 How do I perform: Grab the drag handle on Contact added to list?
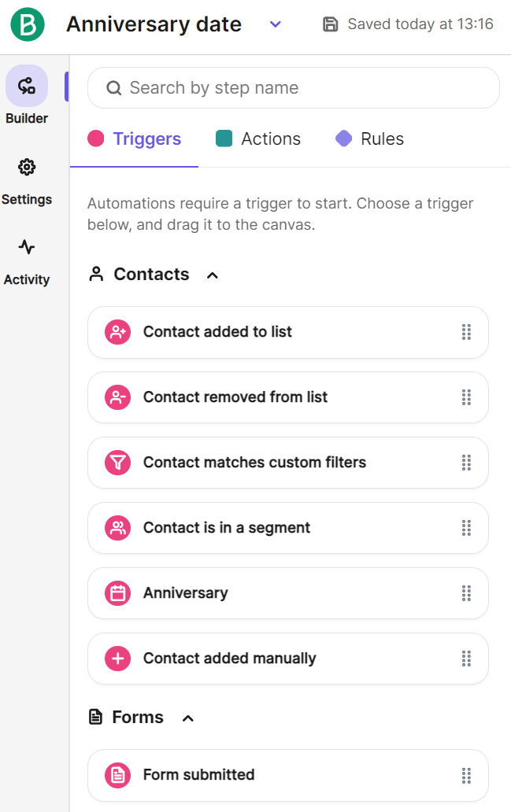coord(466,332)
